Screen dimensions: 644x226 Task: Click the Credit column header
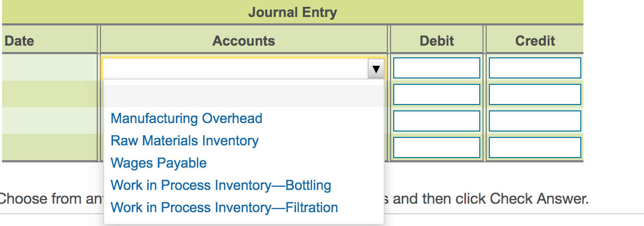pyautogui.click(x=535, y=41)
